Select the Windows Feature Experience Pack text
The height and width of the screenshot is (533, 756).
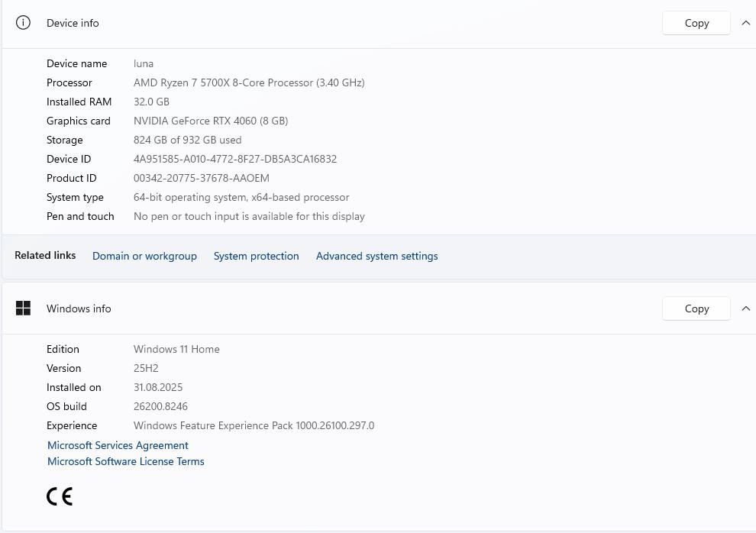click(254, 425)
